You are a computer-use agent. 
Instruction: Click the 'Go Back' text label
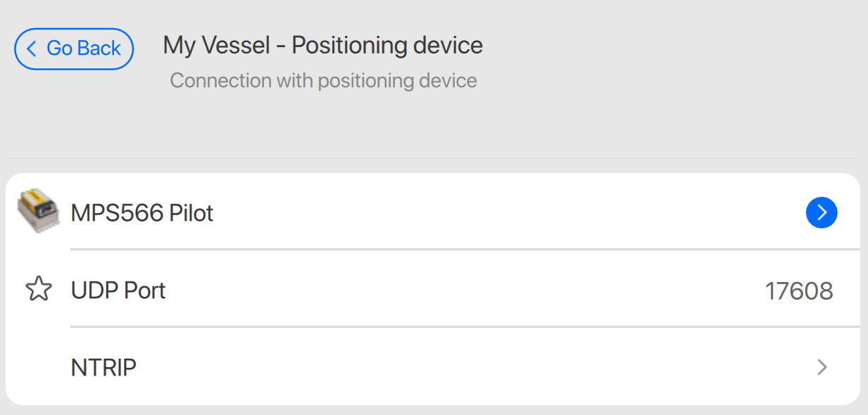click(x=84, y=49)
